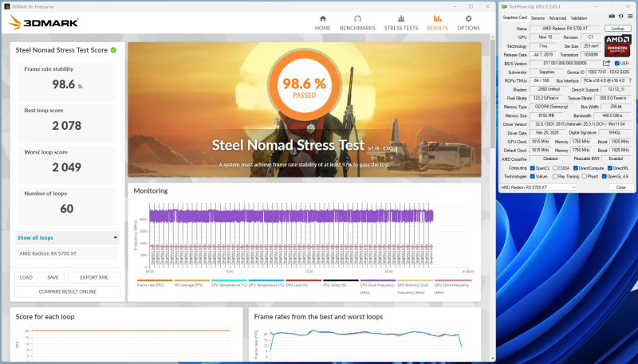Screen dimensions: 638x364
Task: Click the 3DMark title bar app icon
Action: (7, 6)
